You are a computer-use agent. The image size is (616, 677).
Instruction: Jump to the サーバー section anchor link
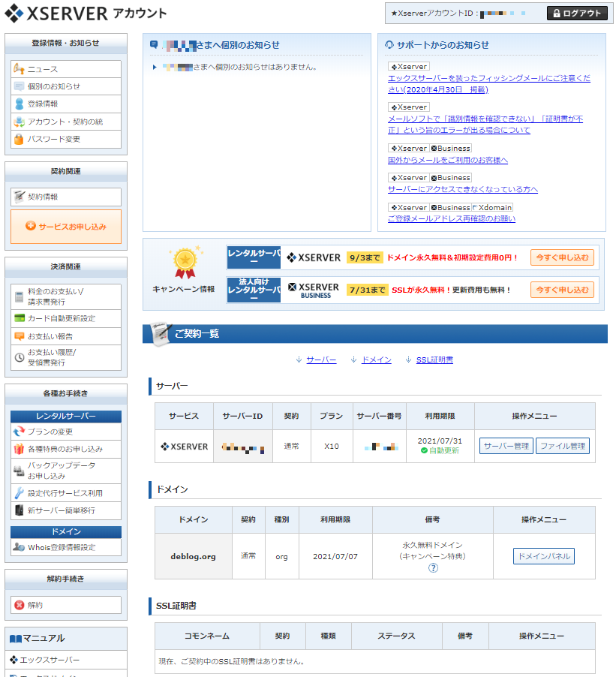pyautogui.click(x=321, y=360)
